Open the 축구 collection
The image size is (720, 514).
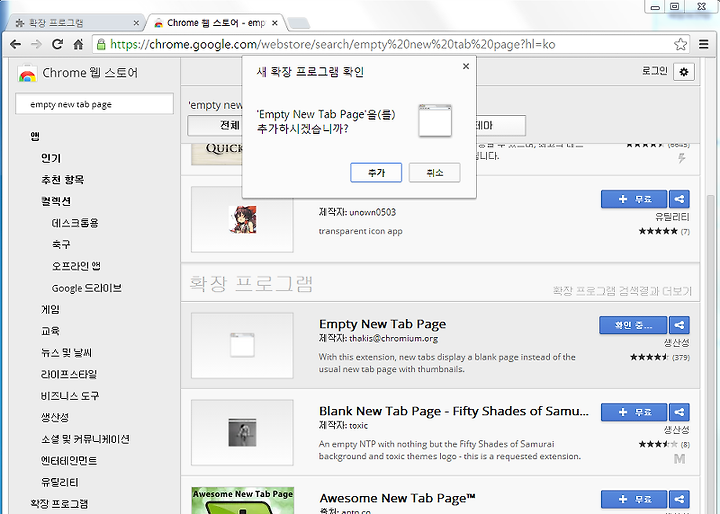coord(61,244)
